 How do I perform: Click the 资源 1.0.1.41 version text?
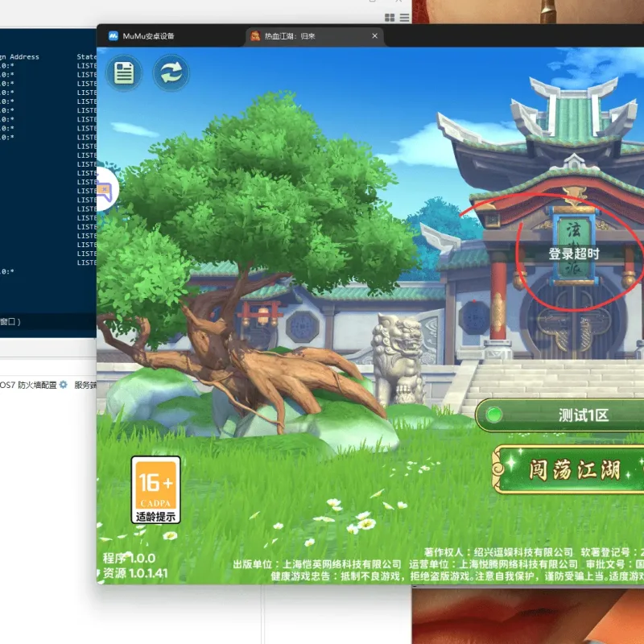pyautogui.click(x=135, y=573)
